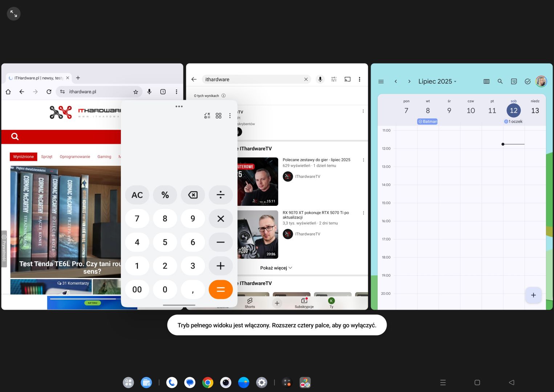Open the app drawer from the dock

click(129, 382)
